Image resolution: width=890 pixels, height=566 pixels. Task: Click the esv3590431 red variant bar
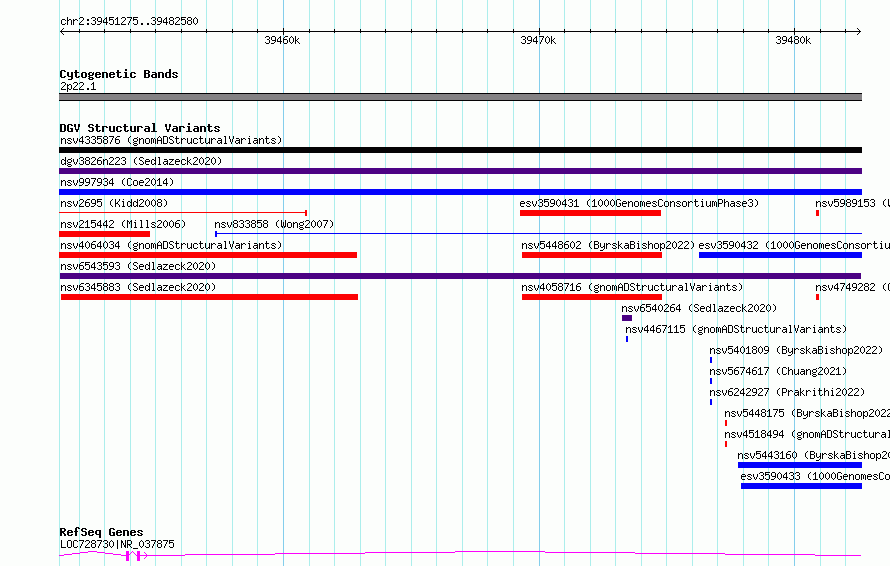pyautogui.click(x=590, y=213)
